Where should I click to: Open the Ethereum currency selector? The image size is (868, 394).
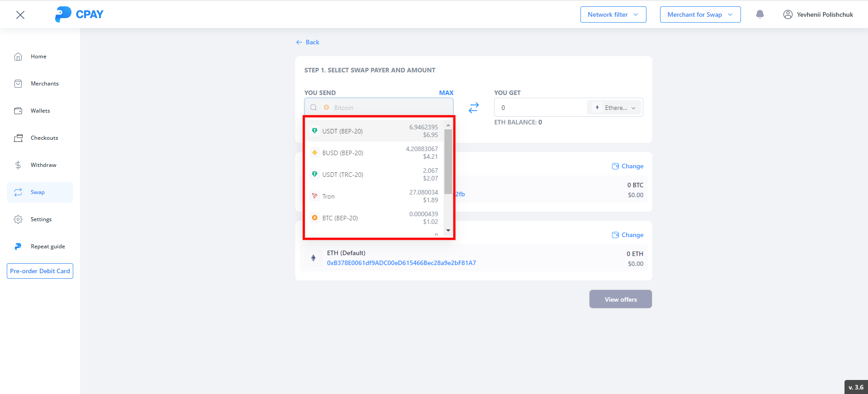615,108
